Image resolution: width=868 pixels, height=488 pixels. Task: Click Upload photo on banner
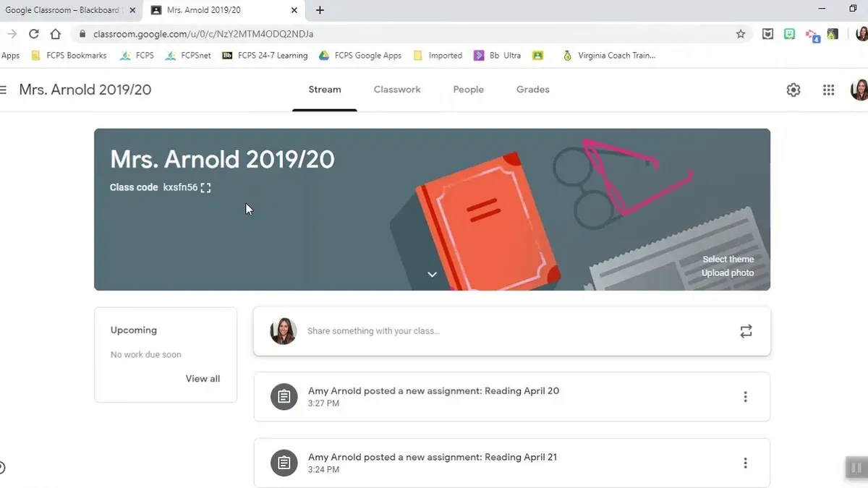(x=728, y=273)
